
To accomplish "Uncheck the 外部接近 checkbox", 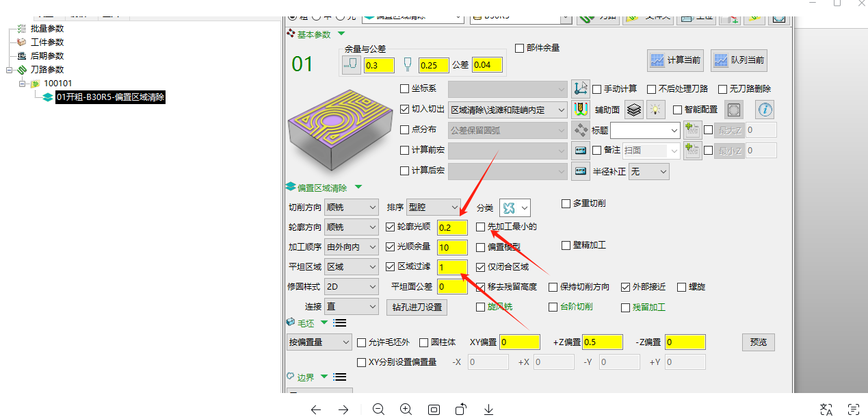I will tap(625, 287).
